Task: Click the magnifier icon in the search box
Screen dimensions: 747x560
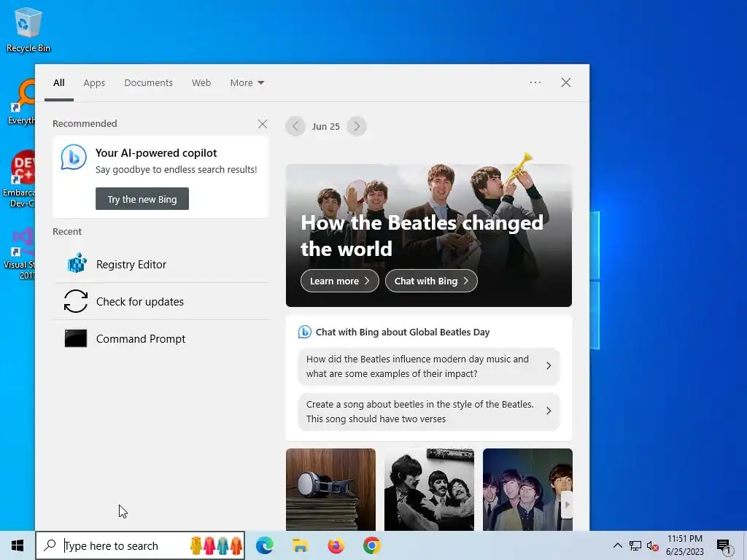Action: tap(50, 545)
